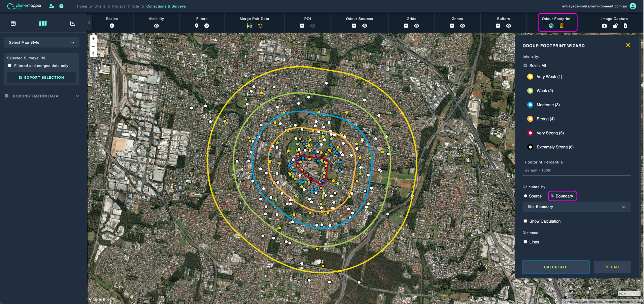The image size is (644, 304).
Task: Click the Image Capture document download icon
Action: click(625, 26)
